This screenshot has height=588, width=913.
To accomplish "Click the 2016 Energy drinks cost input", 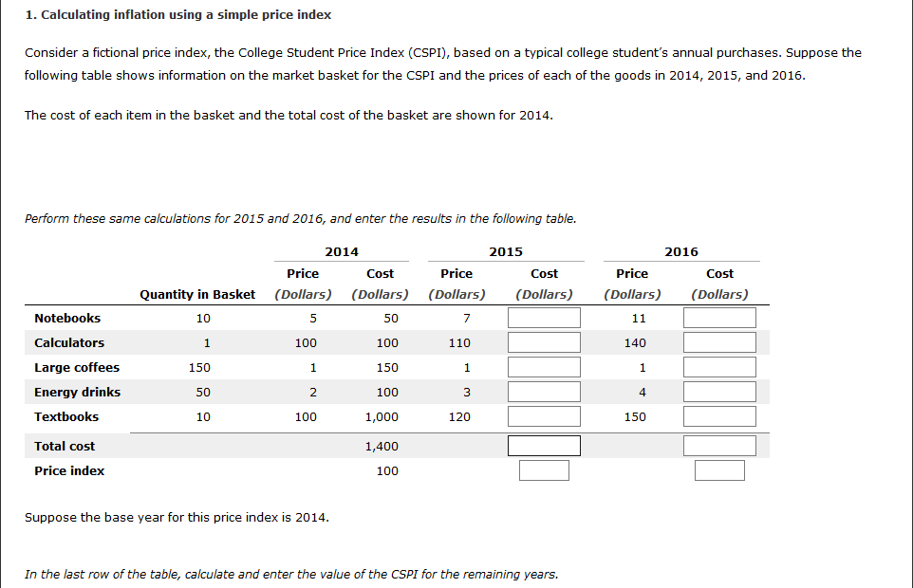I will (719, 392).
